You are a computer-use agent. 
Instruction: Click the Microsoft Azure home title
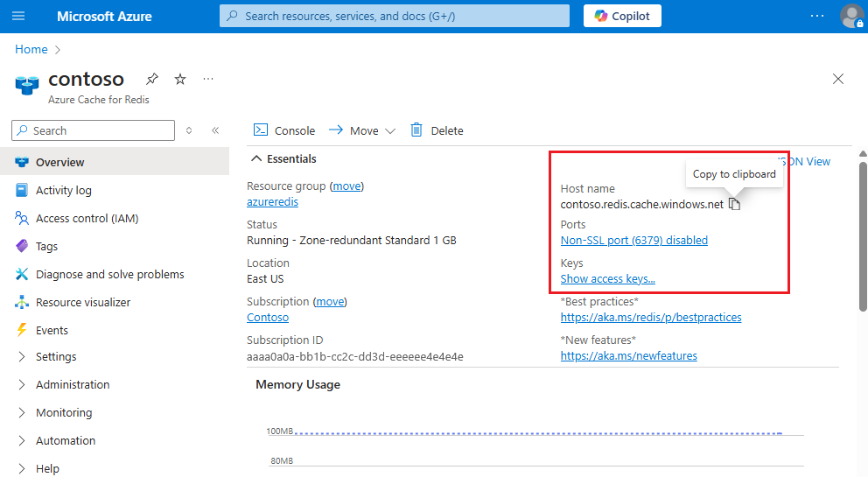tap(104, 17)
